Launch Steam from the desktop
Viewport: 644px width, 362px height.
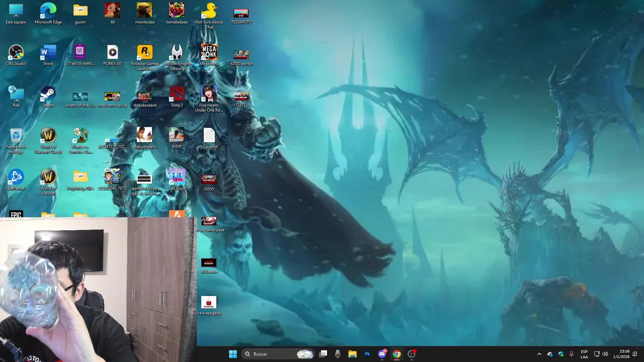(x=48, y=97)
